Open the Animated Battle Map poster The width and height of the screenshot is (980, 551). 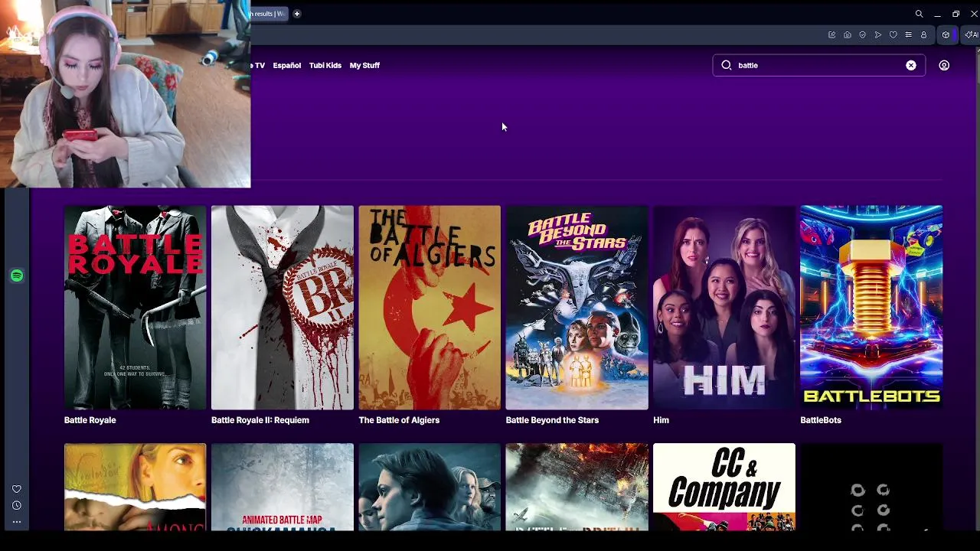[x=283, y=487]
